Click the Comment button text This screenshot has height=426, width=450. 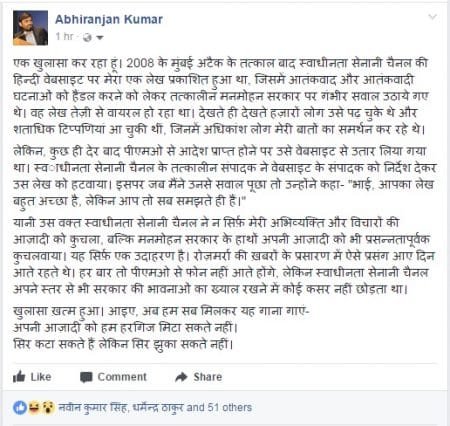(122, 377)
